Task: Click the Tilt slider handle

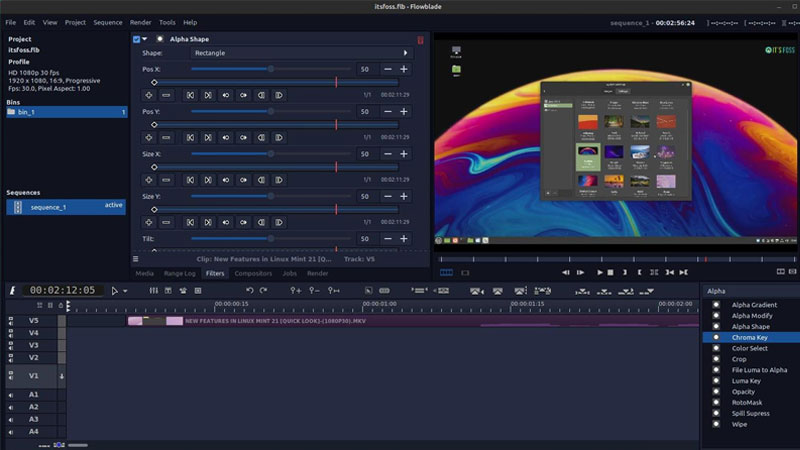Action: [271, 238]
